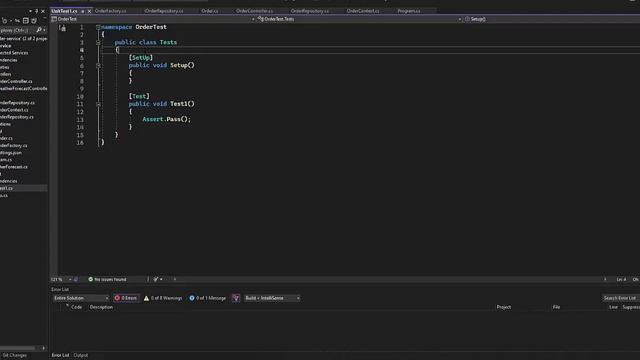Switch to the OrderFactory.cs tab
The width and height of the screenshot is (640, 360).
pyautogui.click(x=110, y=11)
